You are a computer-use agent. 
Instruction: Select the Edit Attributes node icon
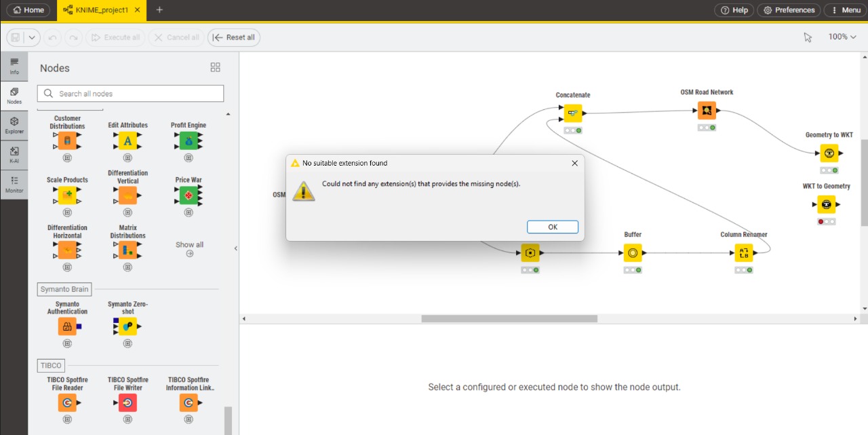(127, 141)
